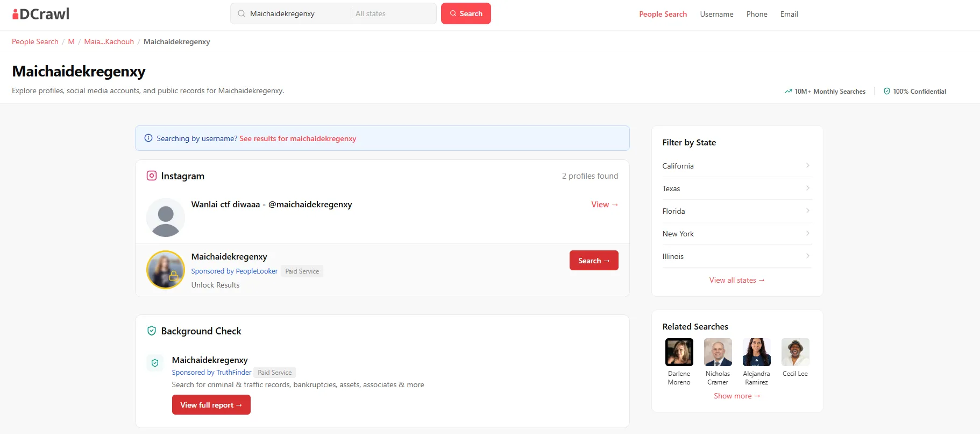This screenshot has height=434, width=980.
Task: Expand the Texas state filter
Action: [736, 188]
